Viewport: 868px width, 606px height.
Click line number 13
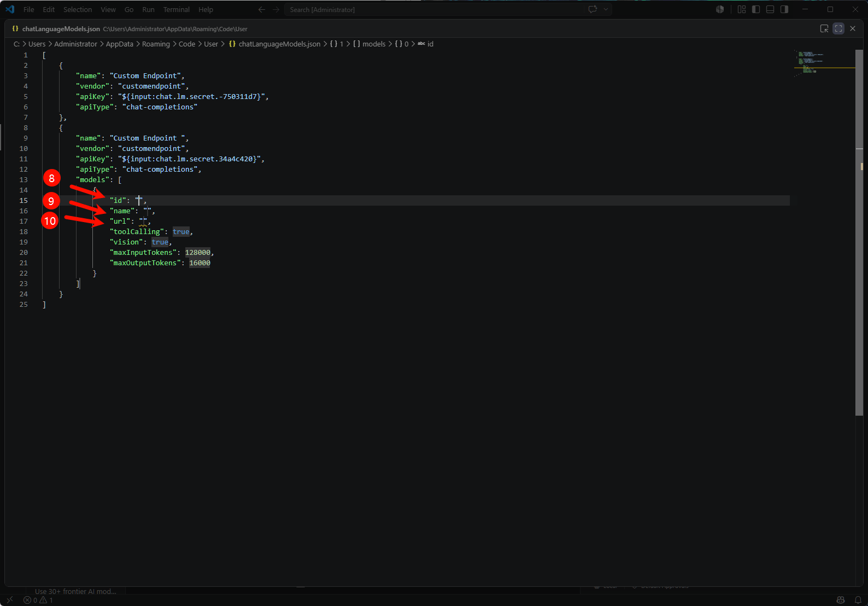(x=24, y=179)
